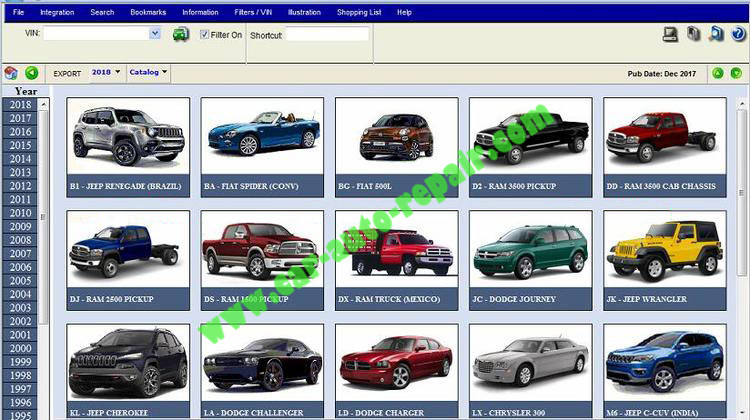750x420 pixels.
Task: Open BG - Fiat 500L thumbnail
Action: (x=397, y=147)
